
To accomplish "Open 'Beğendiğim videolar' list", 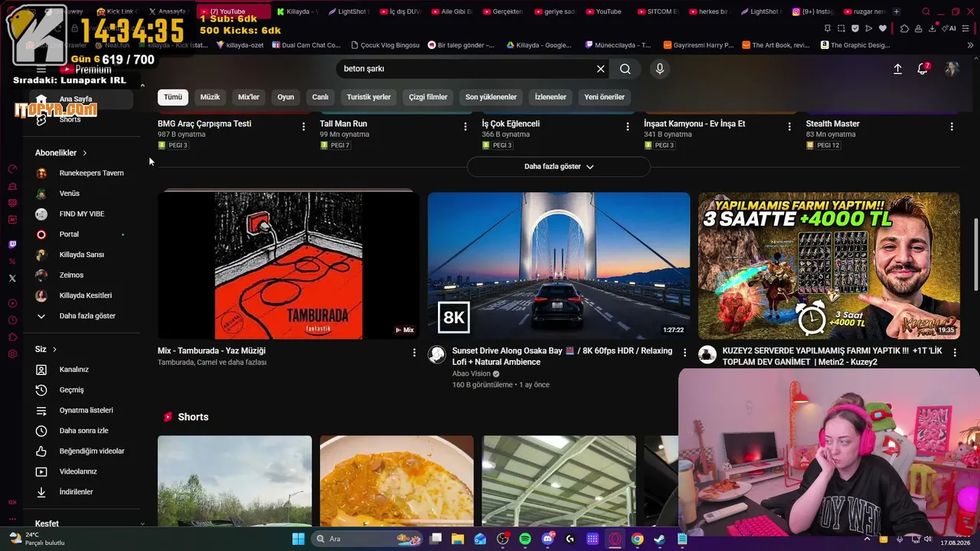I will [x=82, y=452].
